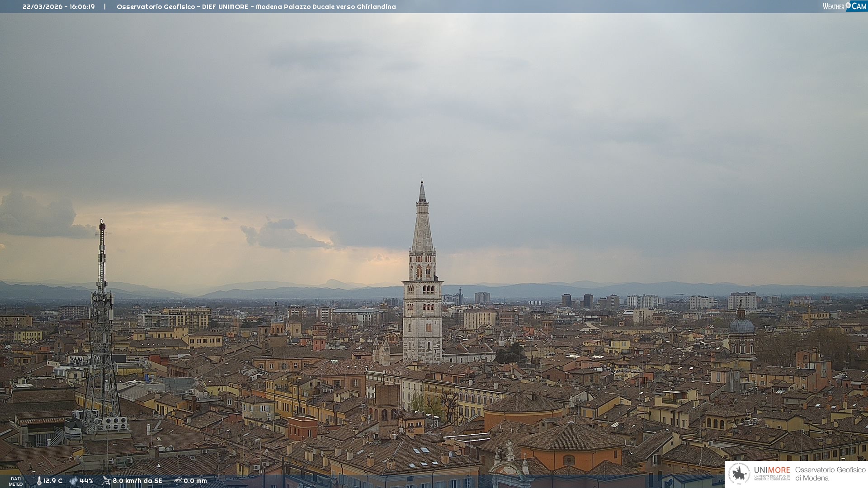Click the WeatherCam logo in top corner
This screenshot has width=868, height=488.
844,6
